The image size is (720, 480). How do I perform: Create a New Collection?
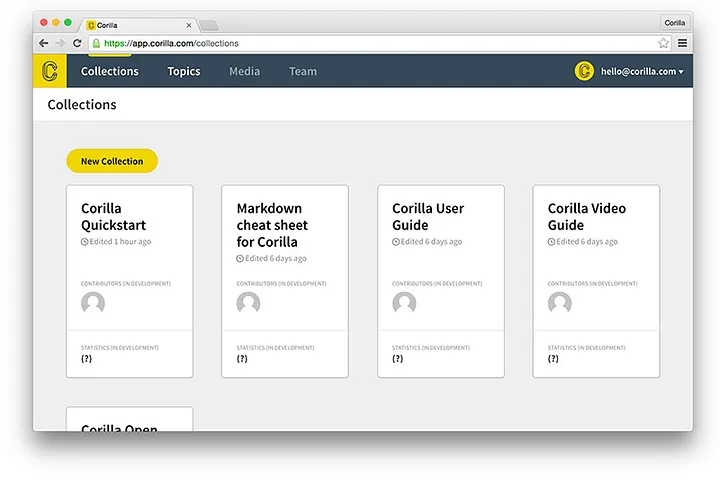tap(112, 161)
